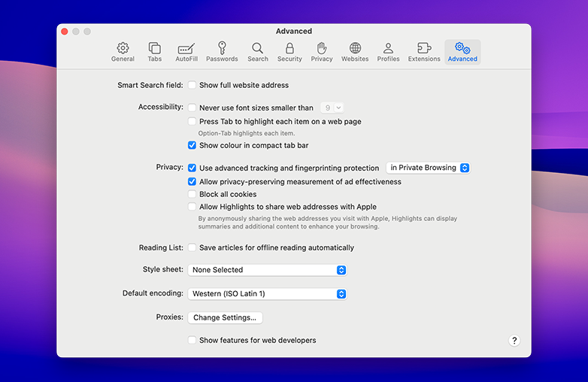Click Change Settings for Proxies
588x382 pixels.
pos(225,317)
